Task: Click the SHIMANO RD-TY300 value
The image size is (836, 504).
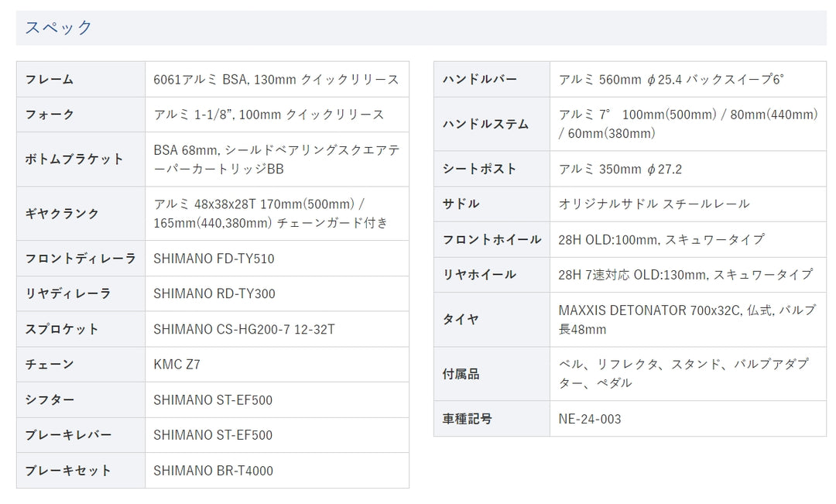Action: [x=214, y=293]
